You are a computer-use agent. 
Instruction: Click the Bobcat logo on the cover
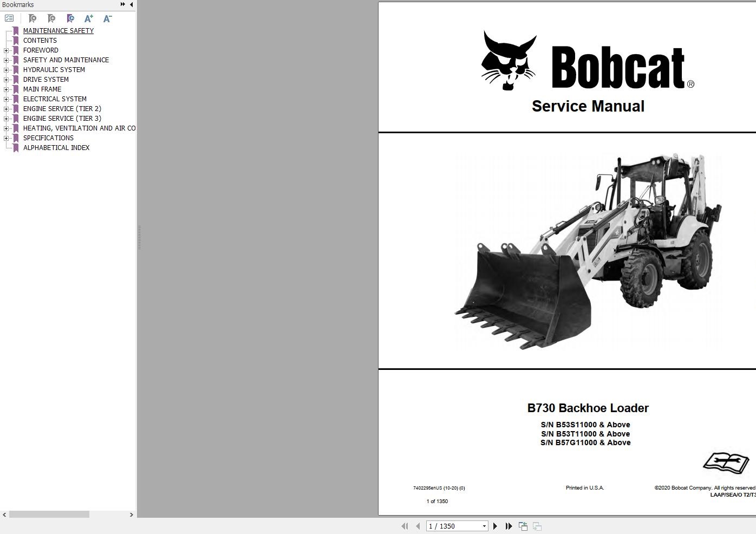pos(588,61)
